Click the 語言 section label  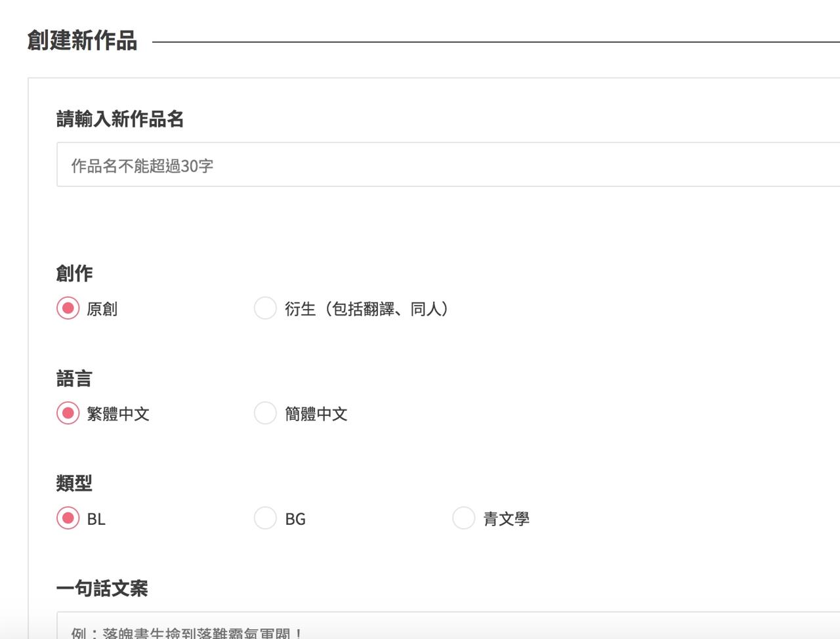[x=74, y=378]
